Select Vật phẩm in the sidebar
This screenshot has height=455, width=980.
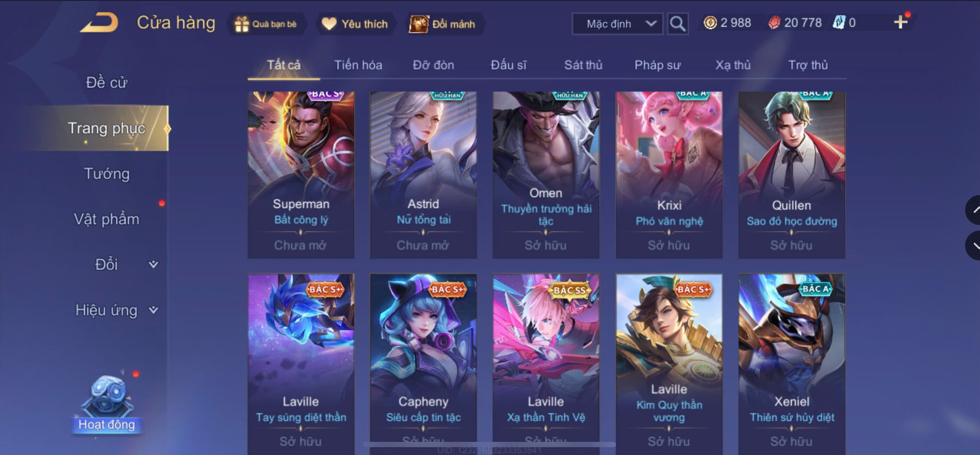[x=107, y=219]
